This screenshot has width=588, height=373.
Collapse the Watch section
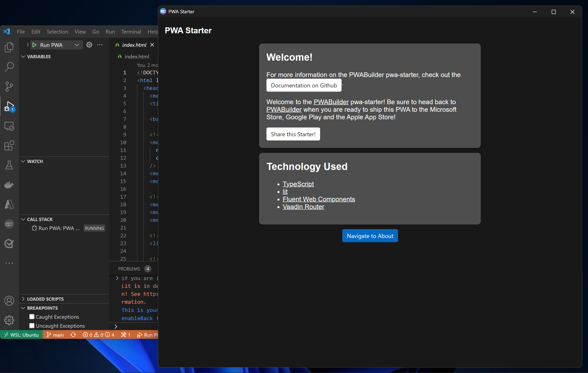(35, 161)
